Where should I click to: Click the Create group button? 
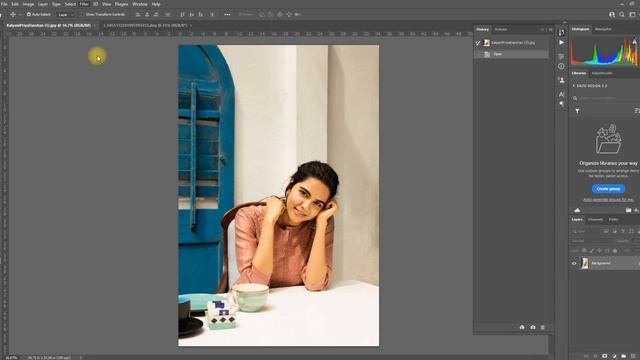click(608, 189)
